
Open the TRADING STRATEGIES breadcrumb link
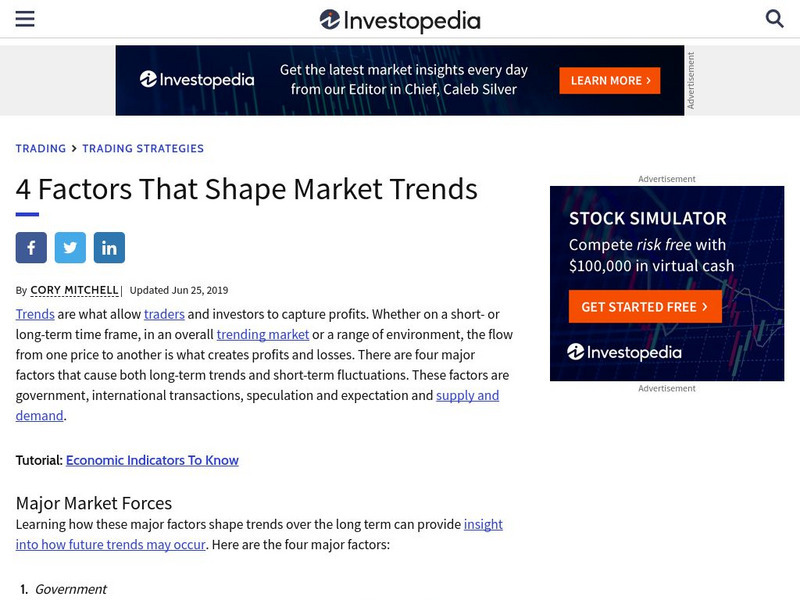(142, 148)
